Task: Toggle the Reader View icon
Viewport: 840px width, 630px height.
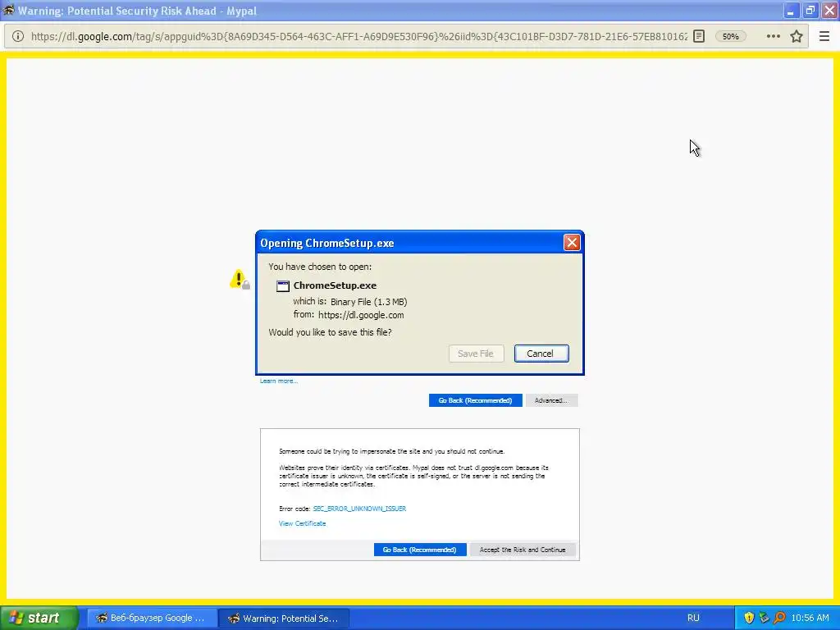Action: (x=699, y=36)
